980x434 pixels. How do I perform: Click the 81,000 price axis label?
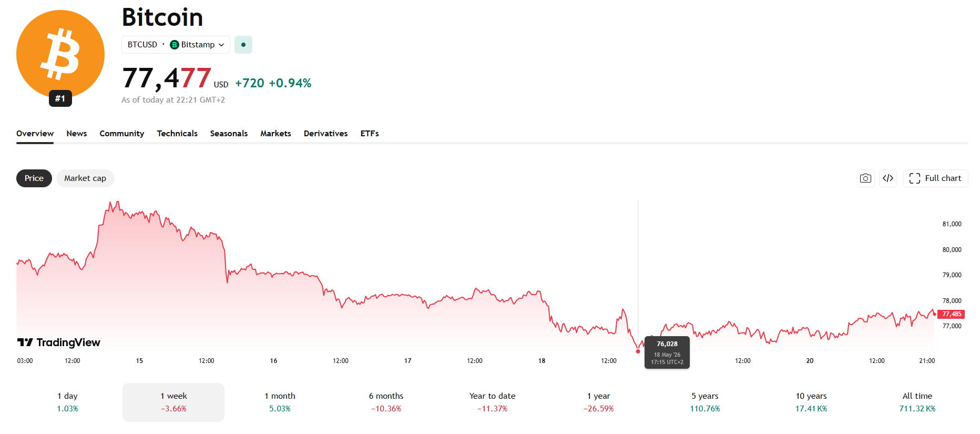point(952,224)
